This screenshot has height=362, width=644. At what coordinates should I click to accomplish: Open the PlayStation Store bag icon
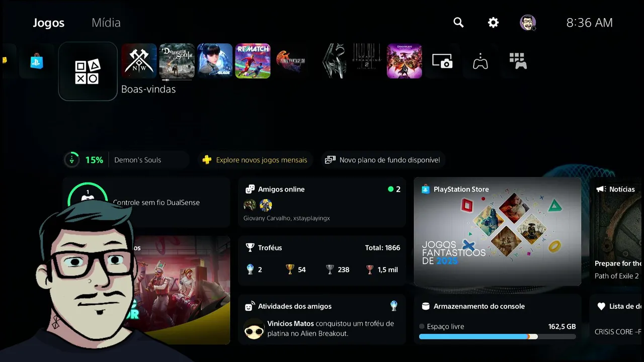[x=37, y=61]
